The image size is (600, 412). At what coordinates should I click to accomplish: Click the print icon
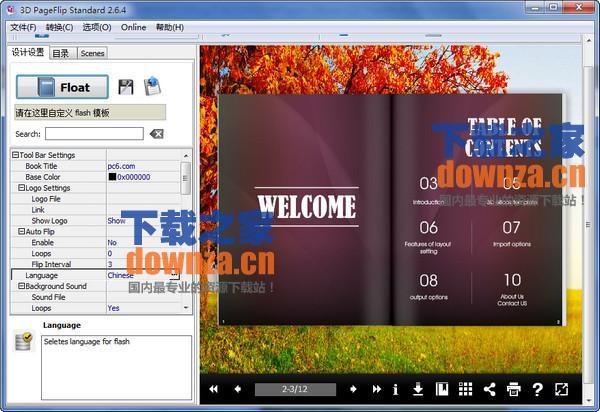click(x=513, y=389)
